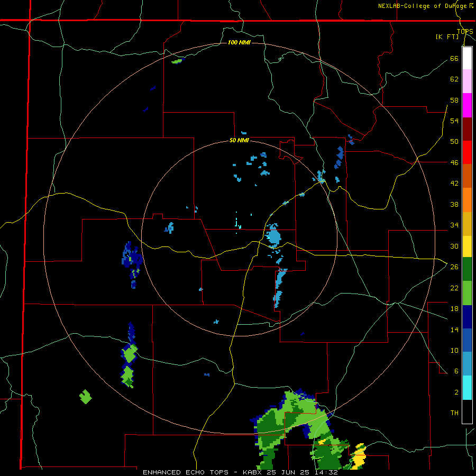The image size is (476, 476).
Task: Click the legend value 50
Action: click(x=454, y=142)
